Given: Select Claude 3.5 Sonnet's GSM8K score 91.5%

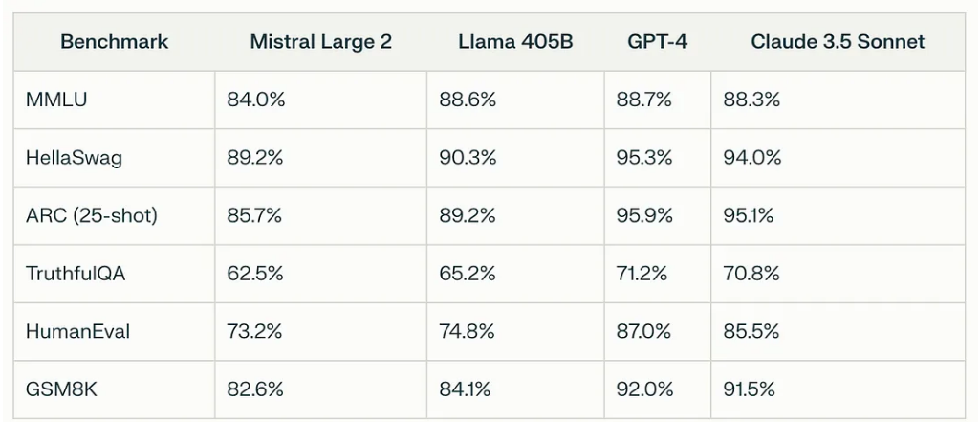Looking at the screenshot, I should click(x=749, y=390).
